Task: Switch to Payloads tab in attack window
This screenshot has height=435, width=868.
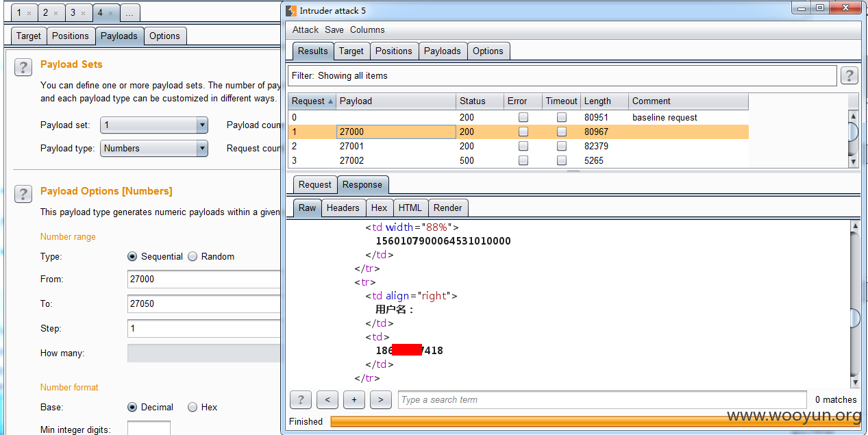Action: click(443, 51)
